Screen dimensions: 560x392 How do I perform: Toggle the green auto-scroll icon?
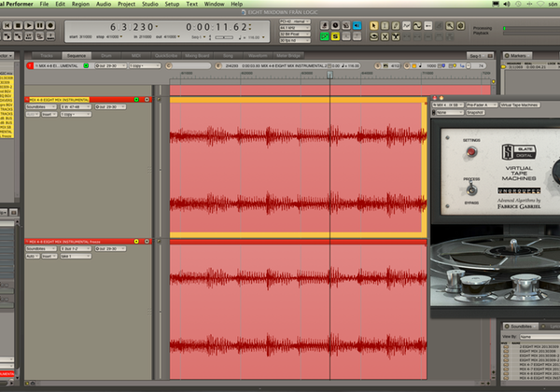point(324,36)
